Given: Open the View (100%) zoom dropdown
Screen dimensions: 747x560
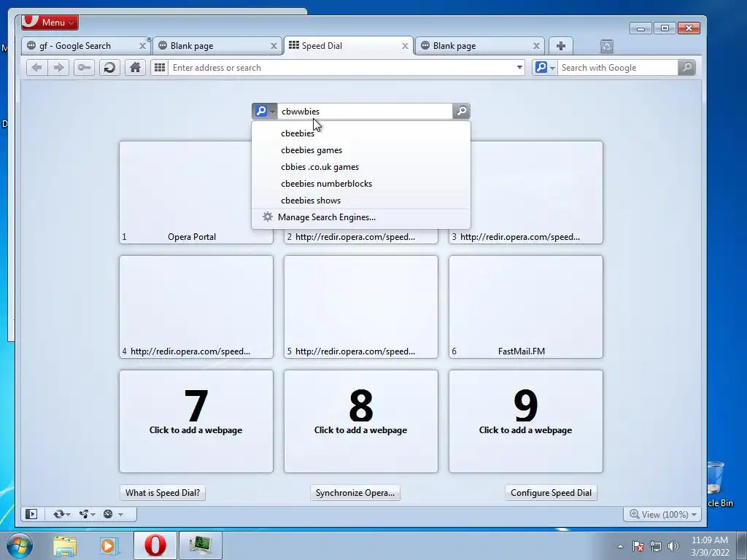Looking at the screenshot, I should (662, 514).
